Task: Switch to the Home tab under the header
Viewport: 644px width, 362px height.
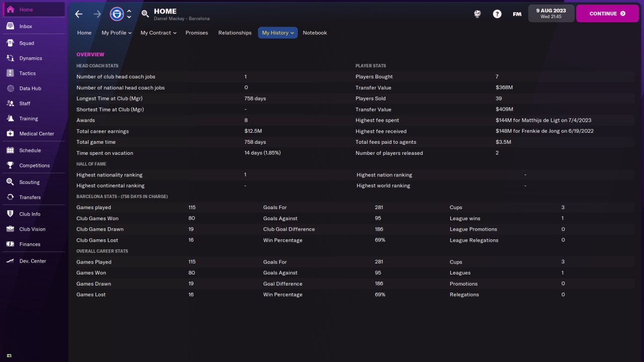Action: coord(84,33)
